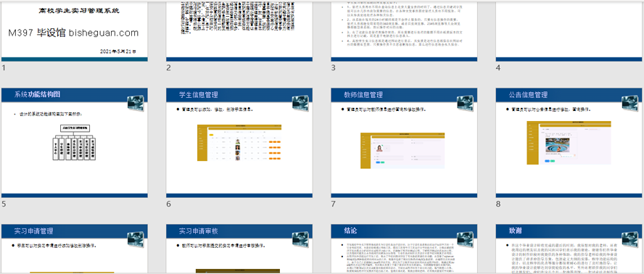Click the announcement screenshot with pool photo in slide 8
This screenshot has width=644, height=274.
pyautogui.click(x=569, y=143)
